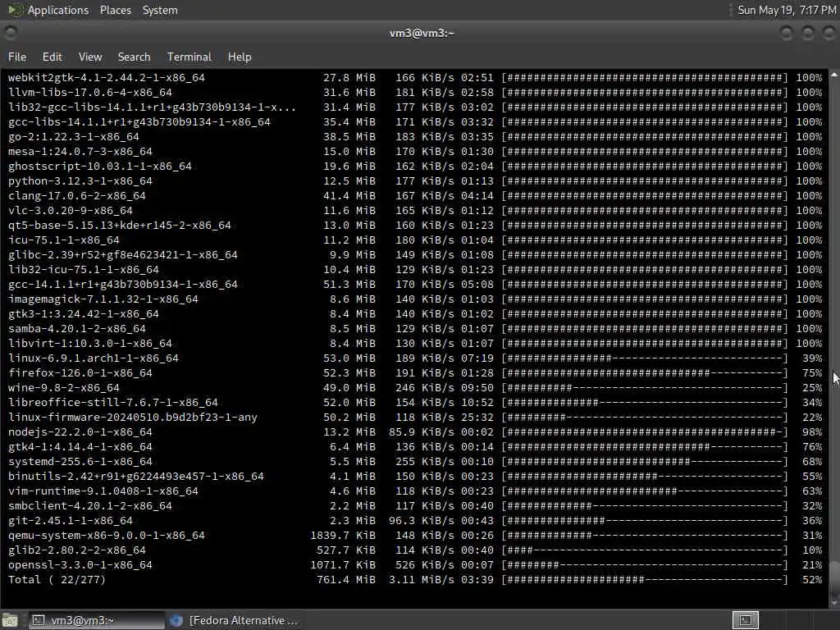Click the lib32-icu-75.1-1-x86_64 line
The image size is (840, 630).
pos(415,269)
